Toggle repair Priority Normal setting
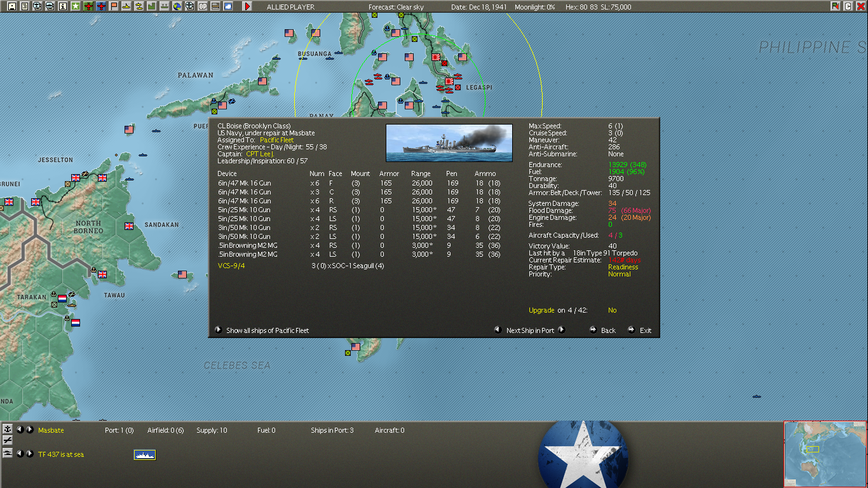Image resolution: width=868 pixels, height=488 pixels. point(620,274)
